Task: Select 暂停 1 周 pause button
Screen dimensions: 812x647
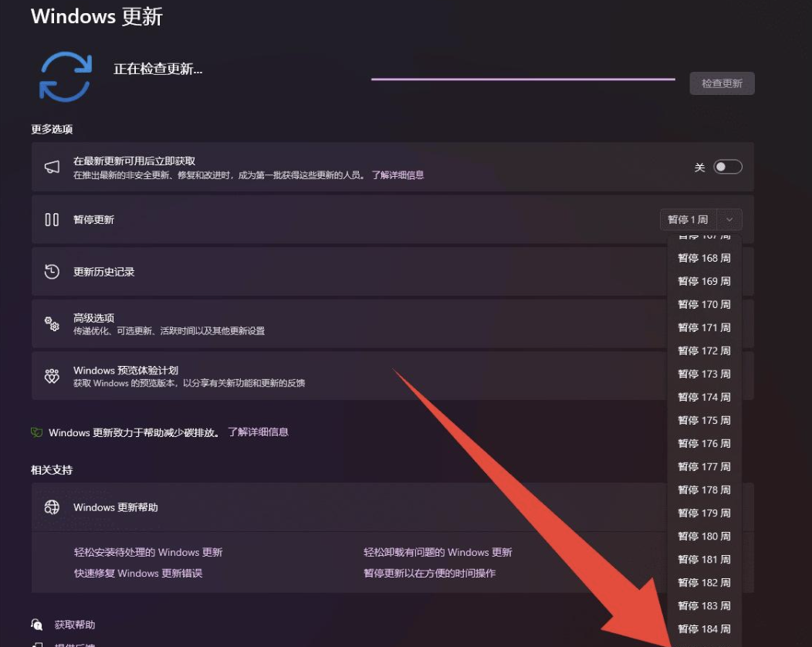Action: pos(688,220)
